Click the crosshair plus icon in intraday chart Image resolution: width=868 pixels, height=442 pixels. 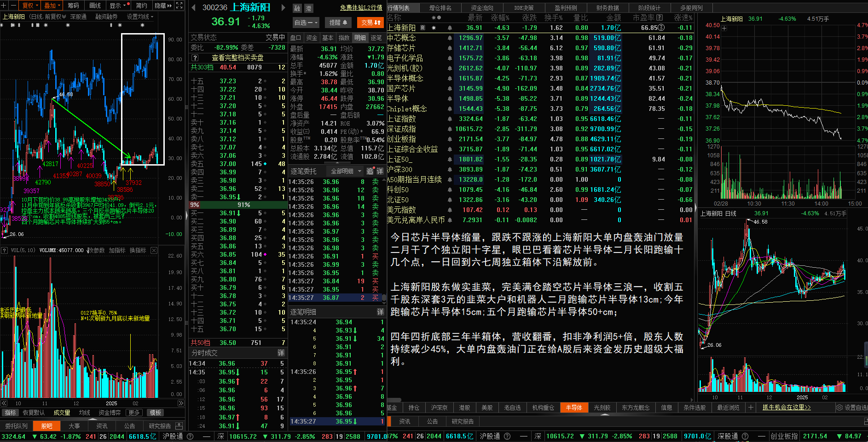[x=724, y=28]
